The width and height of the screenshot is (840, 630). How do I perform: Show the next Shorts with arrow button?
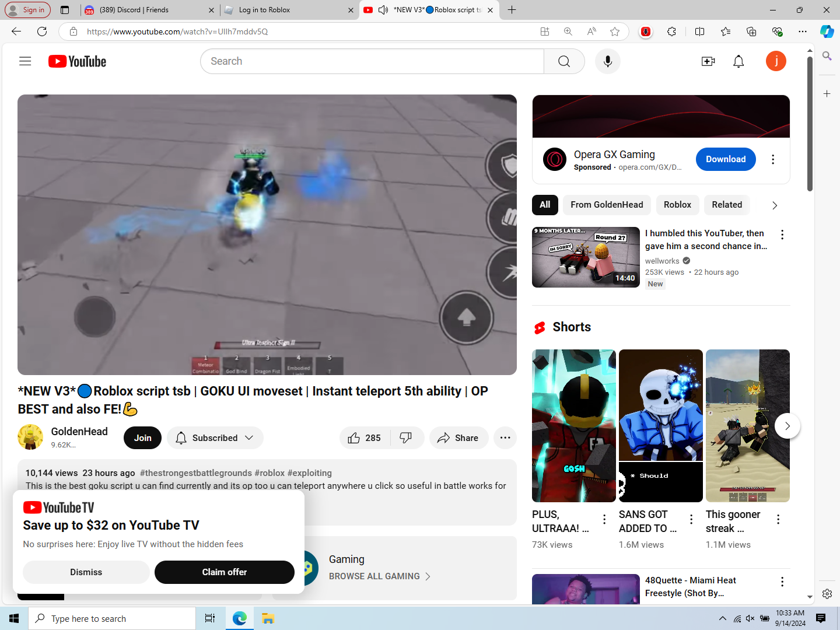(x=787, y=426)
